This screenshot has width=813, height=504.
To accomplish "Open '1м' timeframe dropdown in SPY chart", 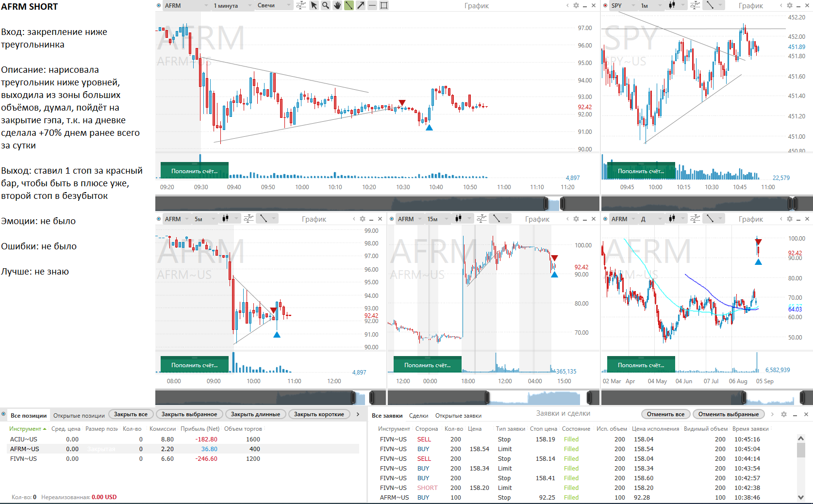I will [x=651, y=5].
